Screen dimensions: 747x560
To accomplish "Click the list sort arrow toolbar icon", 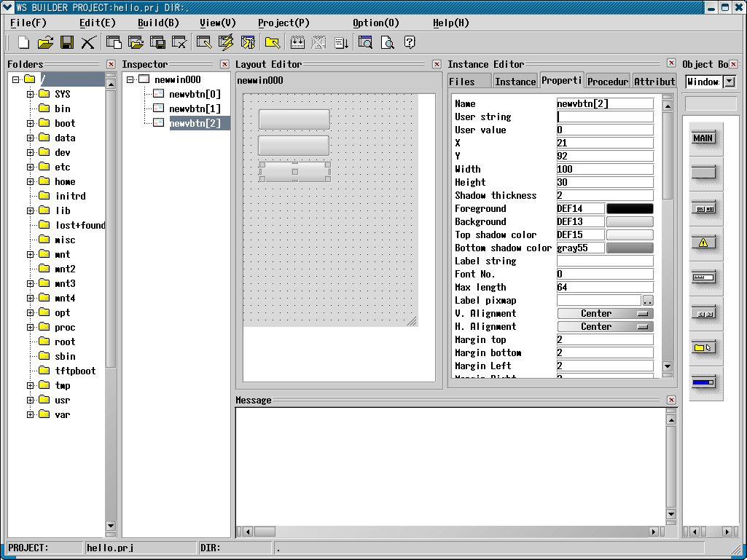I will tap(341, 42).
